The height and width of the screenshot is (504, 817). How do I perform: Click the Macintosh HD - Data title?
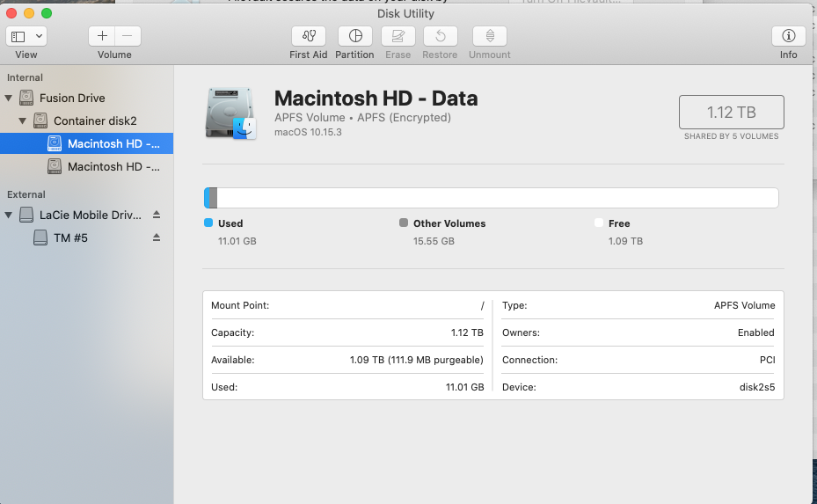pyautogui.click(x=376, y=98)
